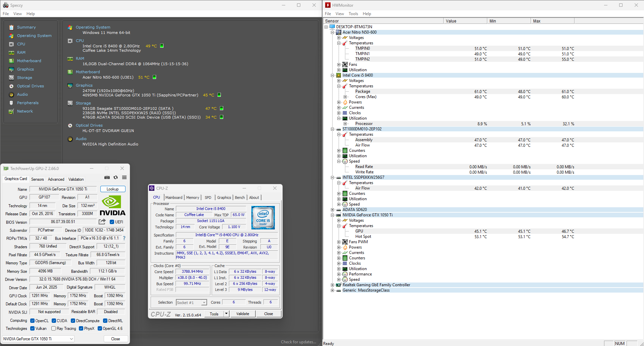Open Peripherals icon in Speccy sidebar
Image resolution: width=644 pixels, height=346 pixels.
tap(11, 103)
